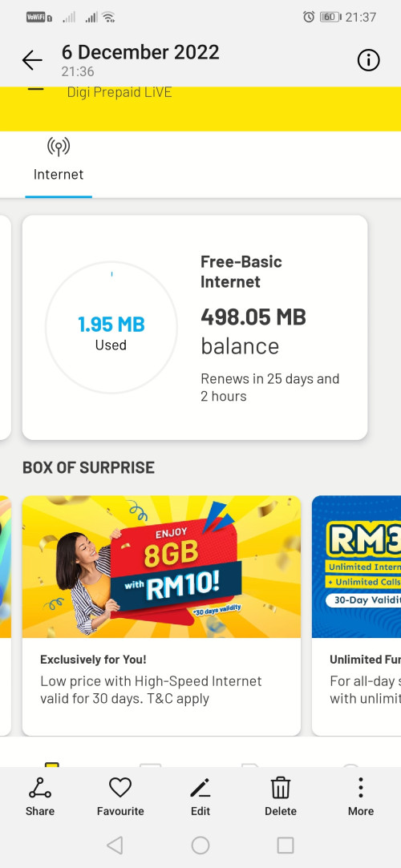401x868 pixels.
Task: Open the 8GB with RM10 promo banner
Action: click(x=162, y=567)
